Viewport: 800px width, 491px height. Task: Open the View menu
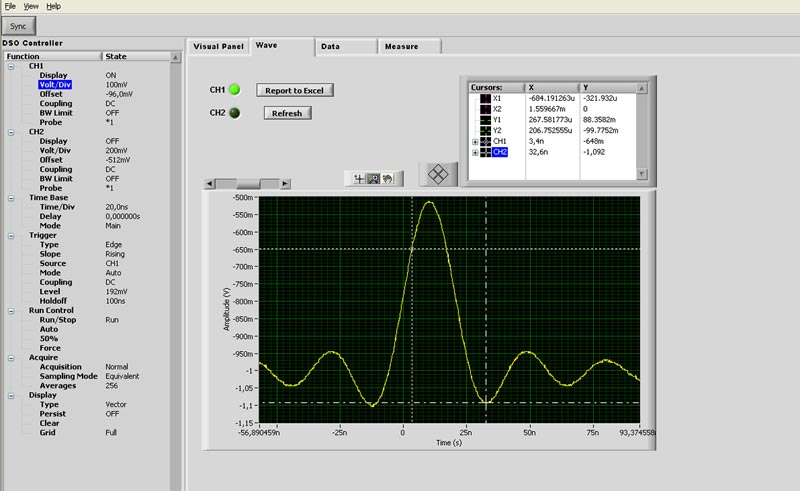[x=31, y=6]
